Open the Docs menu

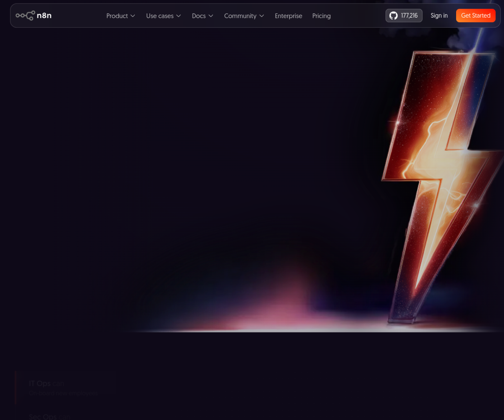[199, 16]
